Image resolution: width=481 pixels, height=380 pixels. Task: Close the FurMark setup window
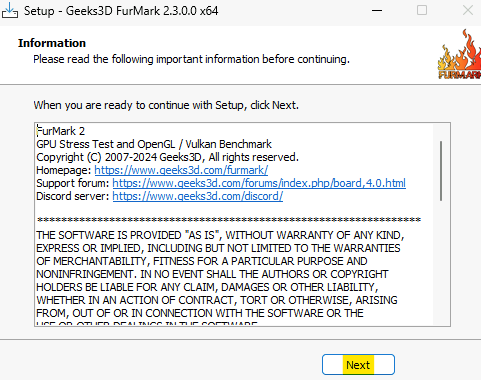point(468,10)
